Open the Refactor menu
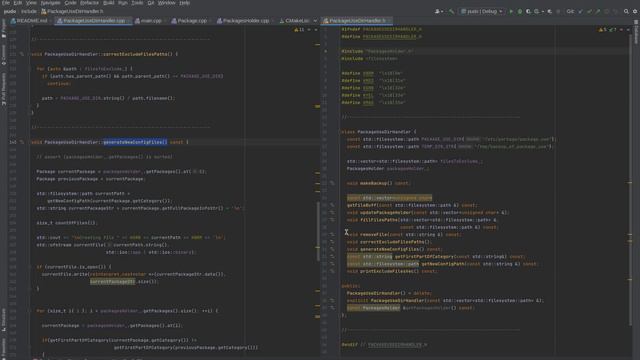Screen dimensions: 640x360 [x=89, y=3]
